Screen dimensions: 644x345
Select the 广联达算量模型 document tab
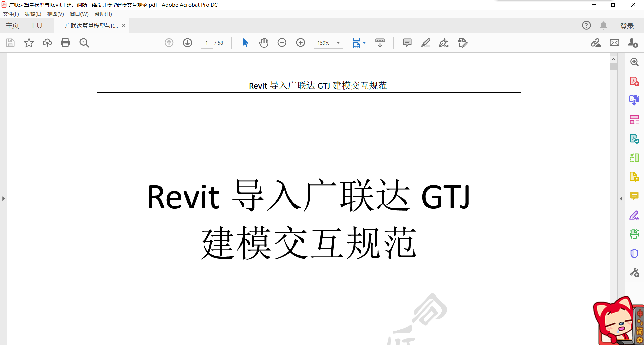[91, 26]
